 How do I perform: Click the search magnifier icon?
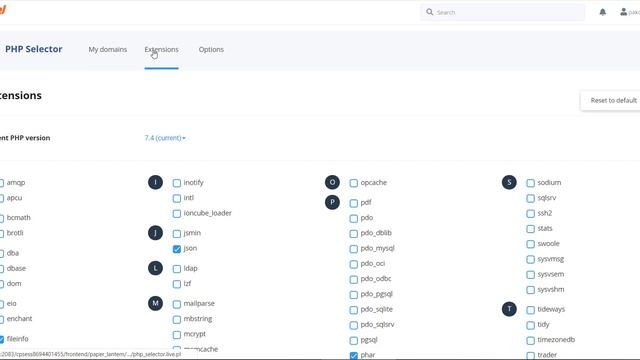429,12
